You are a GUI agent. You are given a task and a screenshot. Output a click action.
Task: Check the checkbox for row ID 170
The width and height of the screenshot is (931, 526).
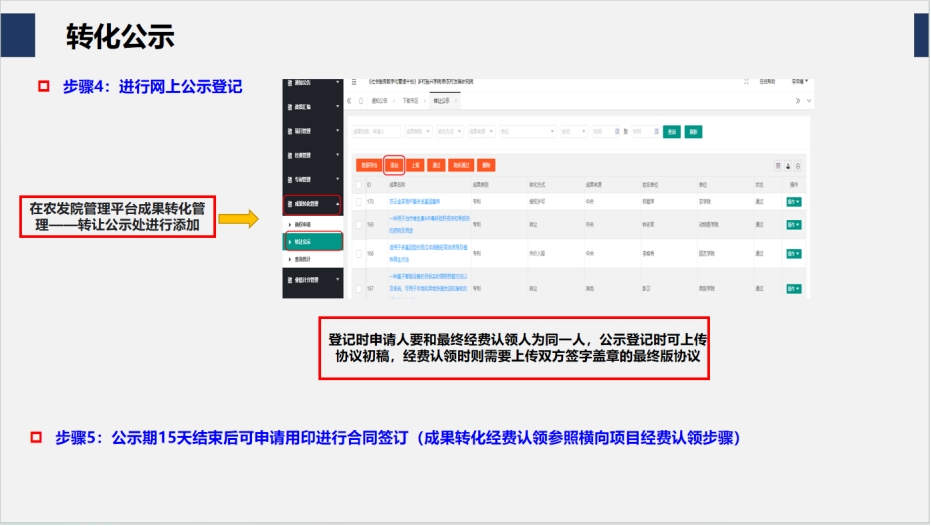358,201
